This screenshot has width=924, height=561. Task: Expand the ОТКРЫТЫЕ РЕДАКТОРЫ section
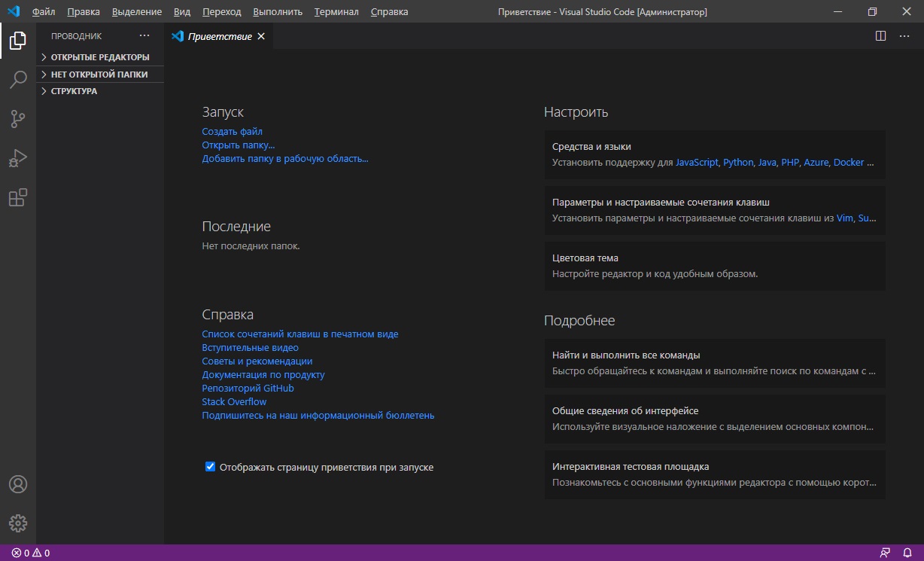click(x=100, y=57)
